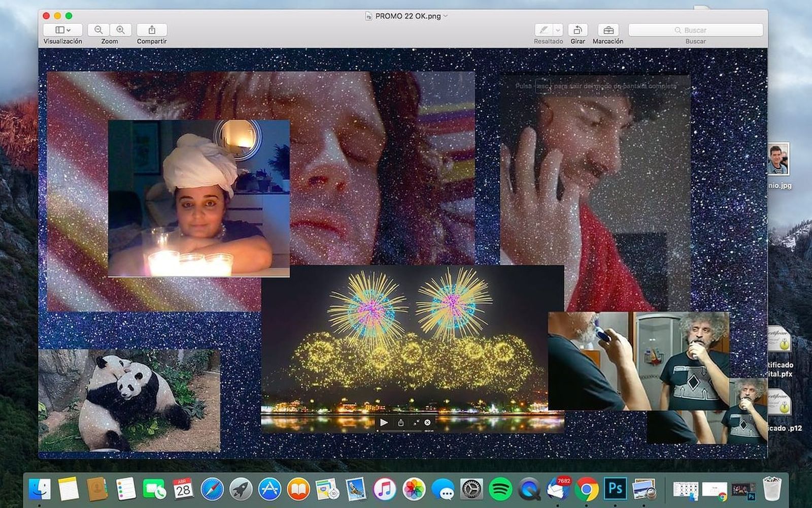Click the Compartir share icon
812x508 pixels.
click(152, 30)
